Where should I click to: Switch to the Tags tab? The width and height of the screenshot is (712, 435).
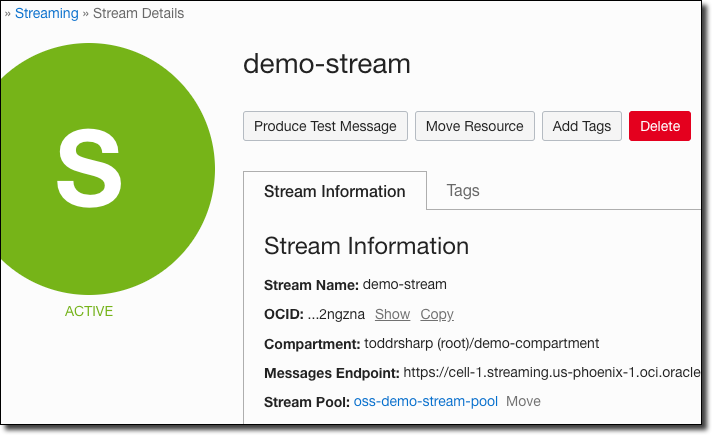(x=463, y=190)
